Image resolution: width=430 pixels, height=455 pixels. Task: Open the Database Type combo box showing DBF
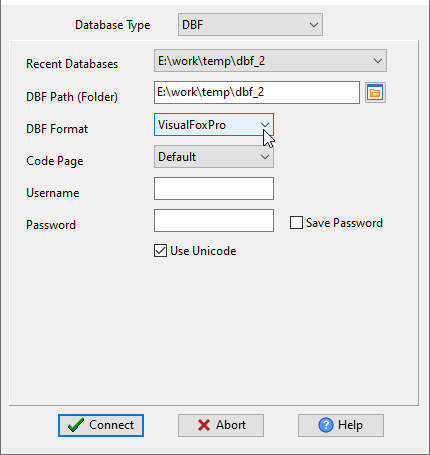[250, 25]
